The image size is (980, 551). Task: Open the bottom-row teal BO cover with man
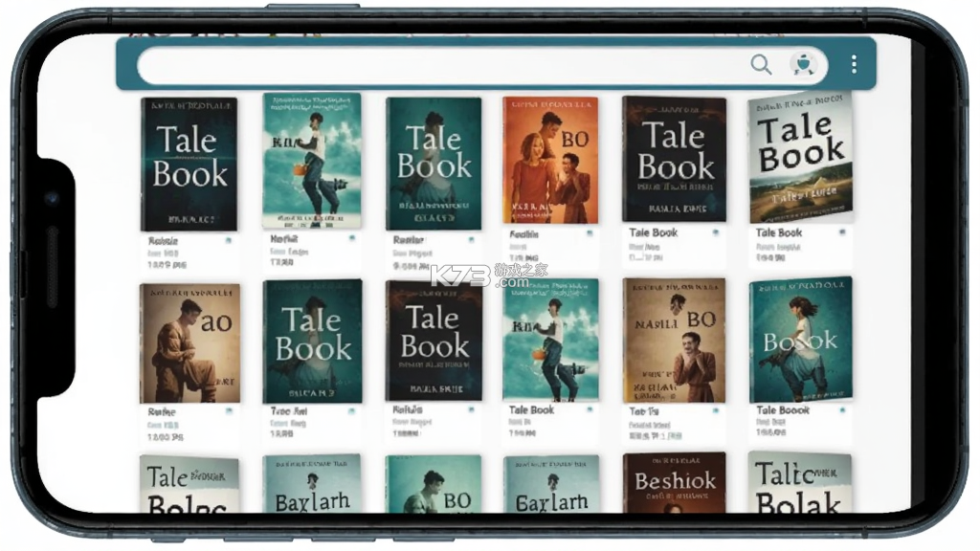[434, 484]
